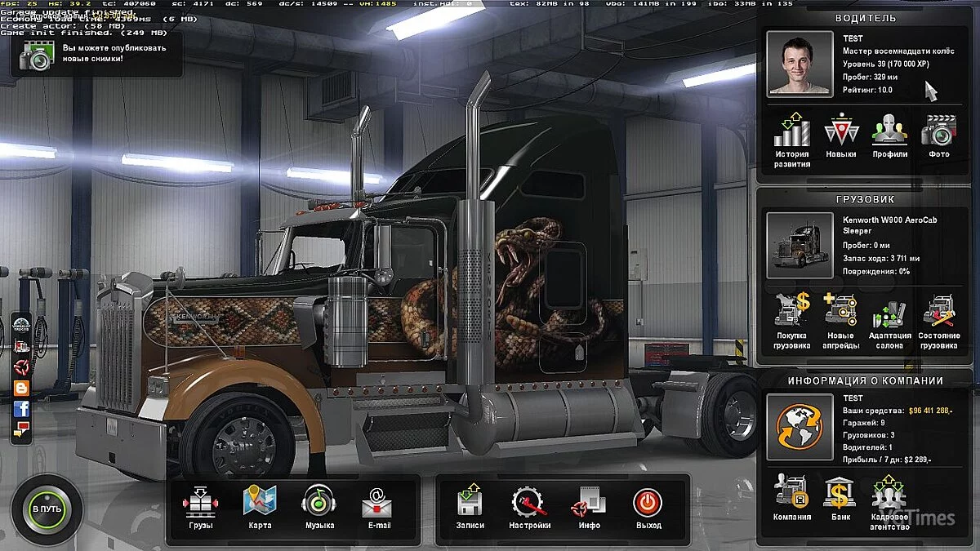This screenshot has height=551, width=980.
Task: Open the Музыка music player
Action: (318, 504)
